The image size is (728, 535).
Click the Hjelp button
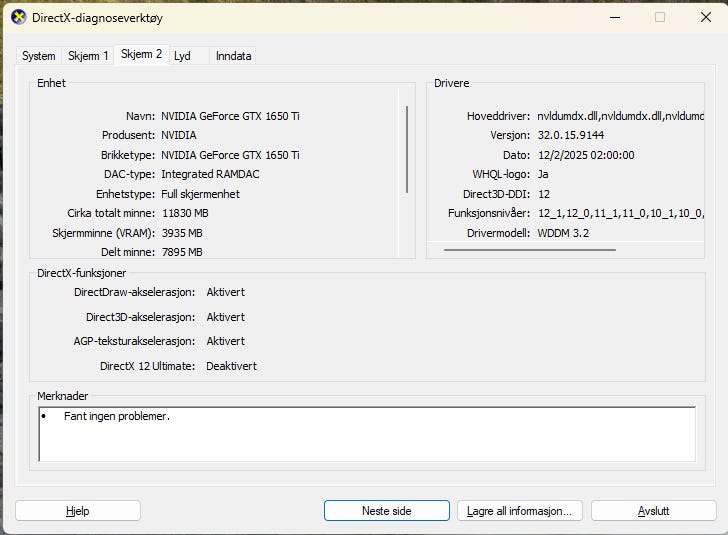click(x=78, y=511)
